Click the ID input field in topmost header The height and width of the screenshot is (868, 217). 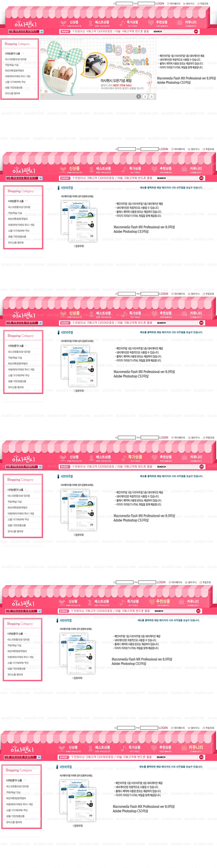click(124, 4)
